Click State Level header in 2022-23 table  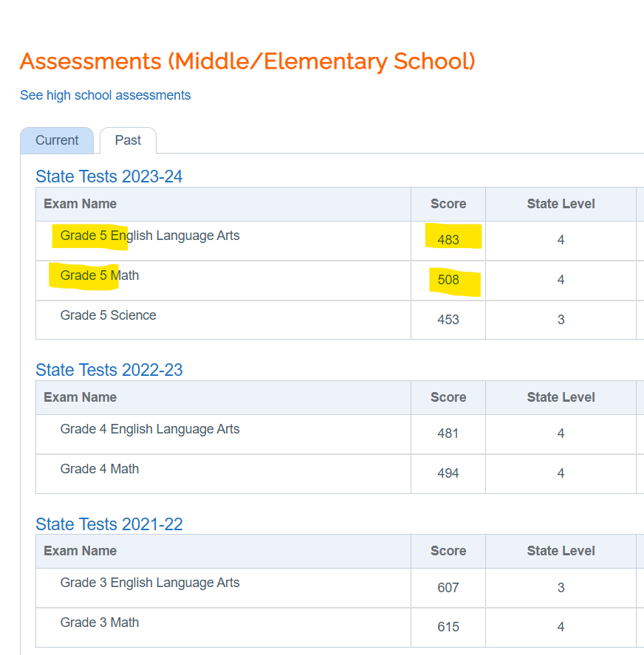click(561, 397)
